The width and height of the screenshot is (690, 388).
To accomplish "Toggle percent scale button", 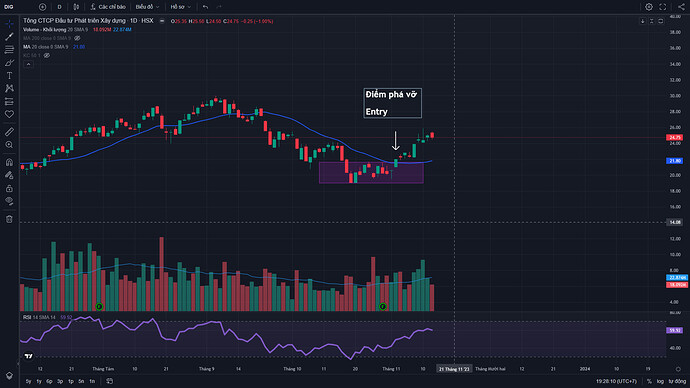I will tap(649, 381).
